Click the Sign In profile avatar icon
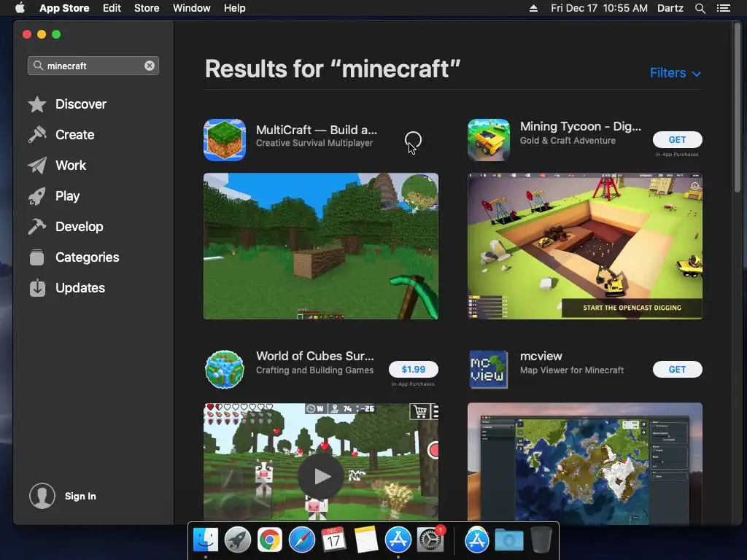This screenshot has height=560, width=747. (42, 496)
